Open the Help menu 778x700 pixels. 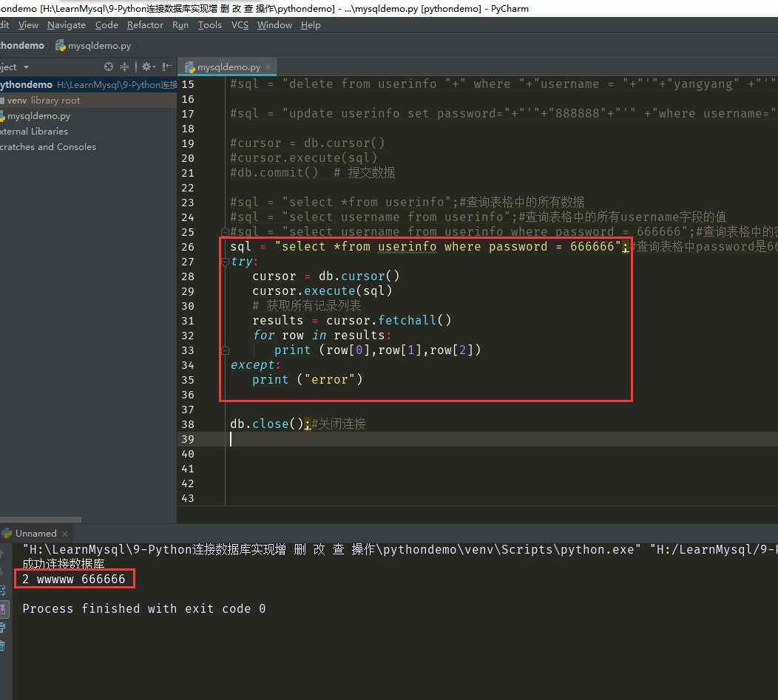coord(311,25)
